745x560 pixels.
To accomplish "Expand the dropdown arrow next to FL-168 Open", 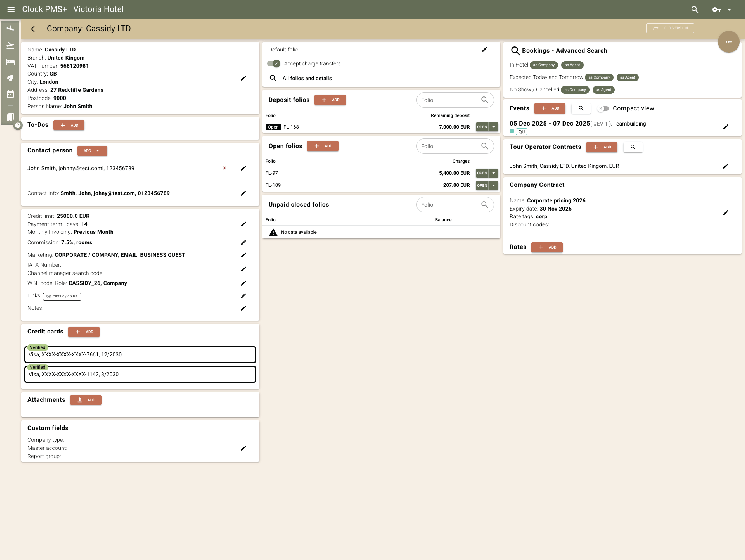I will [493, 127].
